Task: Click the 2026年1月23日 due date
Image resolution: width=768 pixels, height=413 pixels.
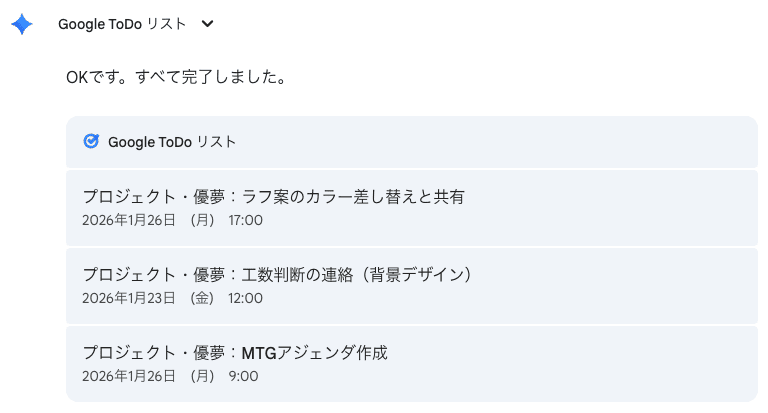Action: point(129,298)
